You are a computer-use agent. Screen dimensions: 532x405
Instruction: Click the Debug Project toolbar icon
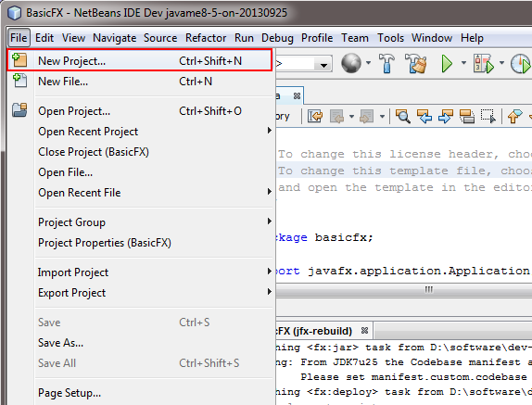(483, 63)
